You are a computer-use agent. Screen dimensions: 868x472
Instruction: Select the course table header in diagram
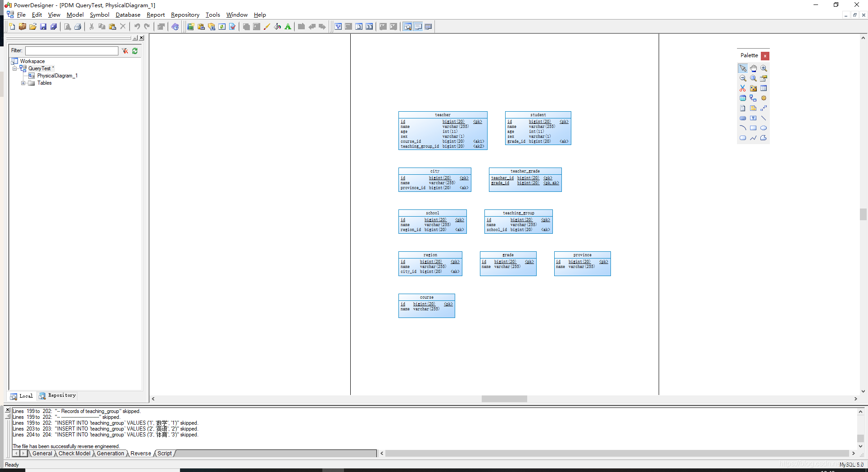(x=426, y=297)
